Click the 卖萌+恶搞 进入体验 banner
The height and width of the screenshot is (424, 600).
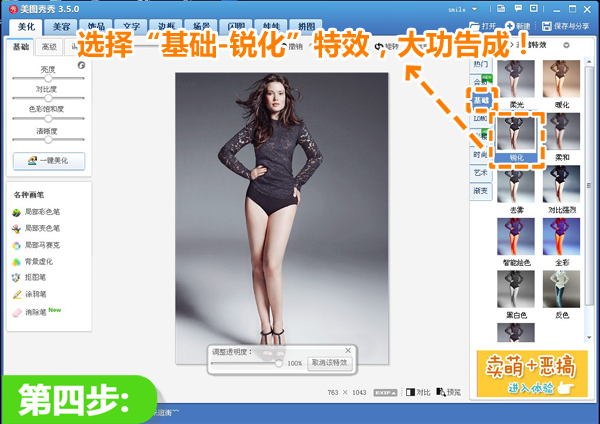tap(532, 373)
